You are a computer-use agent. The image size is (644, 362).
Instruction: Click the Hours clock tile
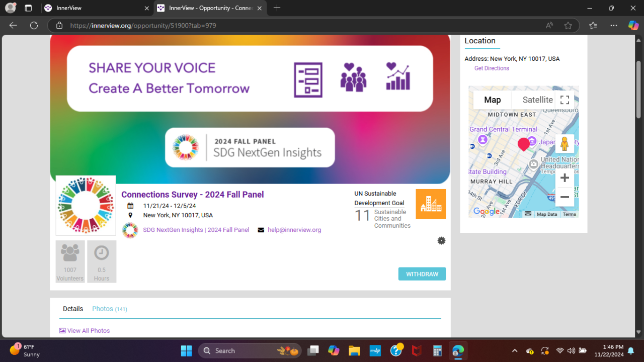tap(102, 261)
